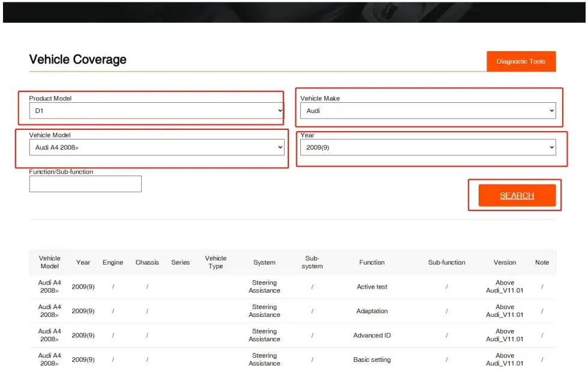This screenshot has width=588, height=377.
Task: Click Above Audi_V11.01 in the Advanced ID row
Action: tap(505, 336)
